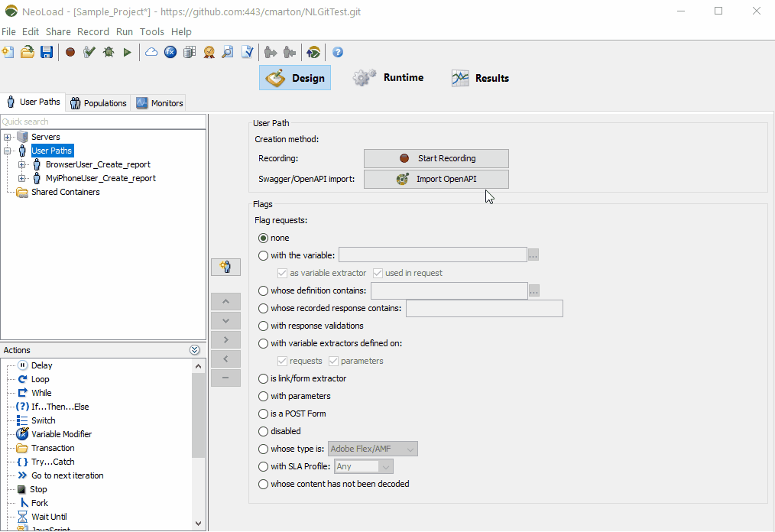Screen dimensions: 775x532
Task: Select the Transaction action
Action: (53, 448)
